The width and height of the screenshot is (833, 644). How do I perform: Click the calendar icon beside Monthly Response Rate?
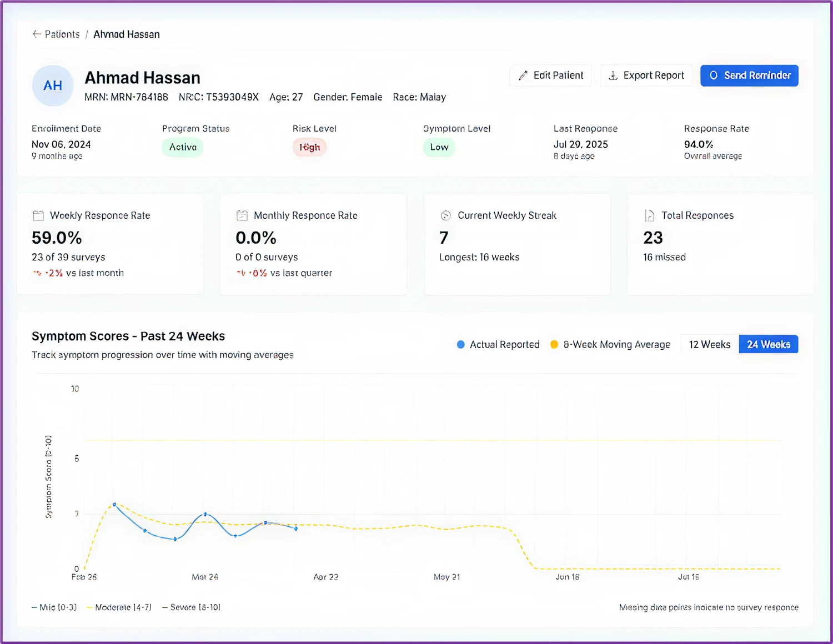click(242, 215)
